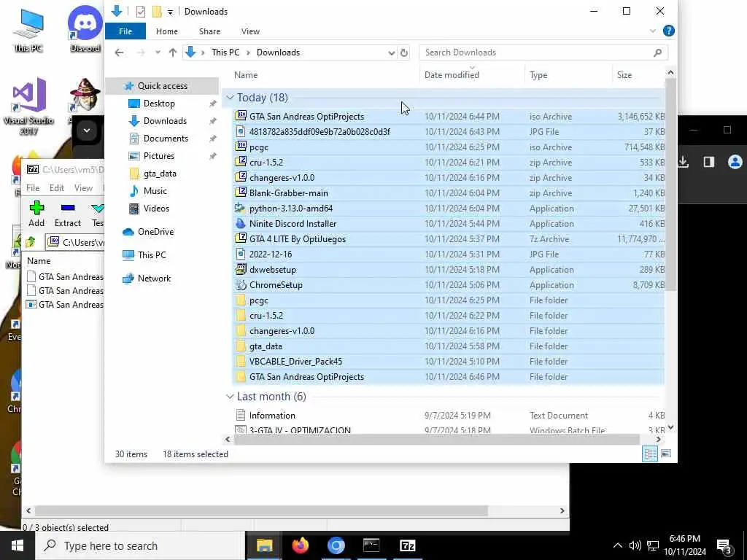Show hidden tray icons chevron

coord(617,545)
